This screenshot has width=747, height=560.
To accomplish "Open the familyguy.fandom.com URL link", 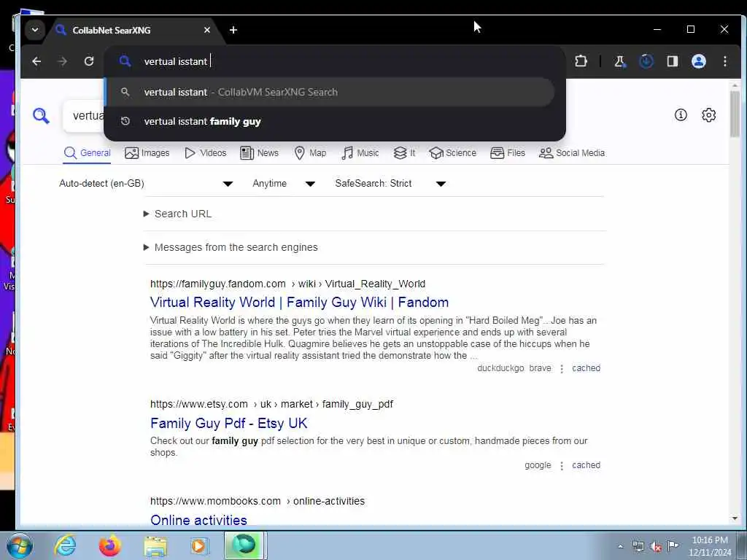I will pos(287,284).
